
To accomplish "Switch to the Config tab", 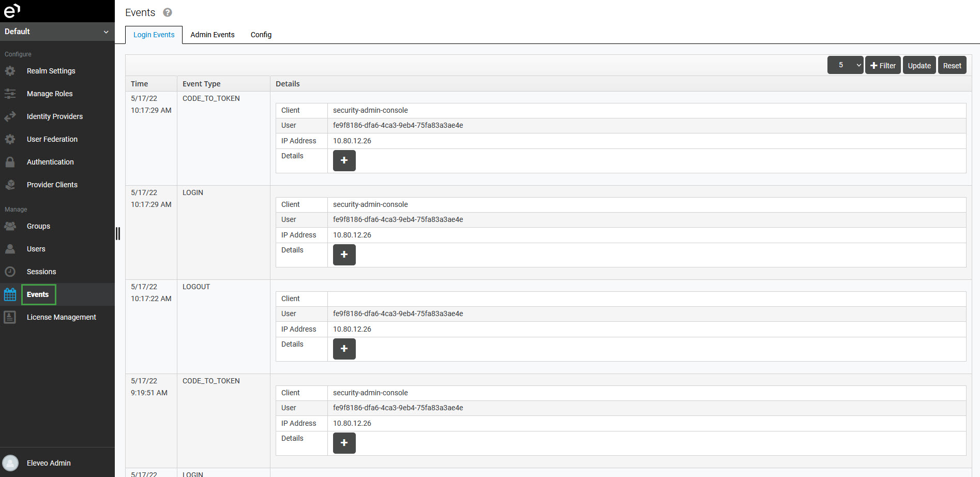I will click(261, 35).
